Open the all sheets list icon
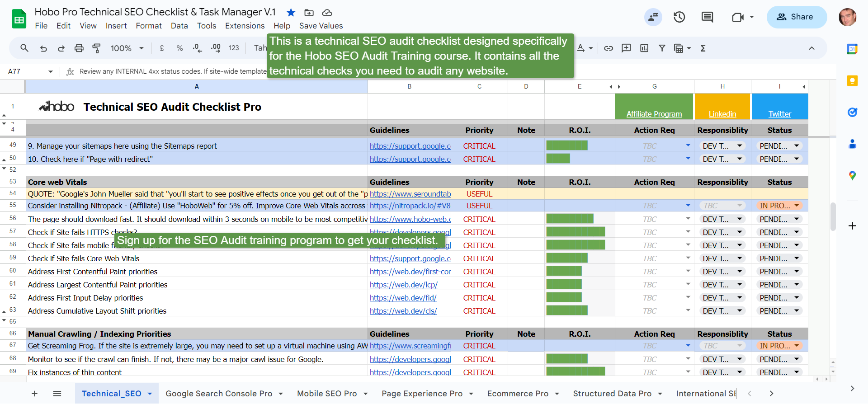Image resolution: width=868 pixels, height=404 pixels. click(57, 394)
